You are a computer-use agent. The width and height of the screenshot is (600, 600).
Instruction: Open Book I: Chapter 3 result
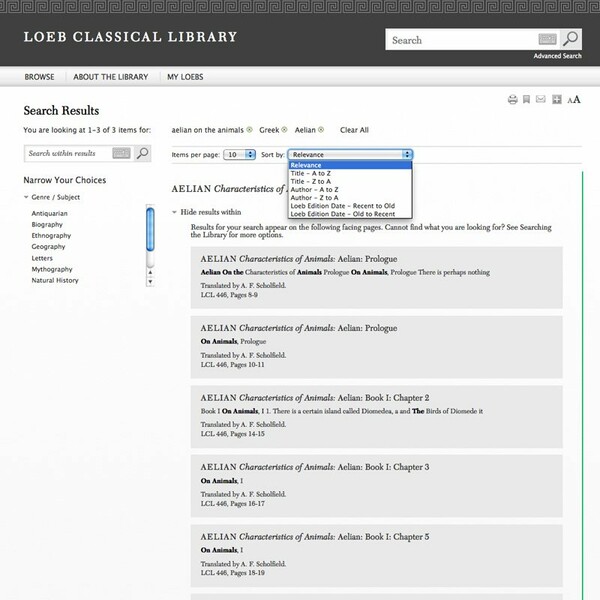tap(315, 467)
